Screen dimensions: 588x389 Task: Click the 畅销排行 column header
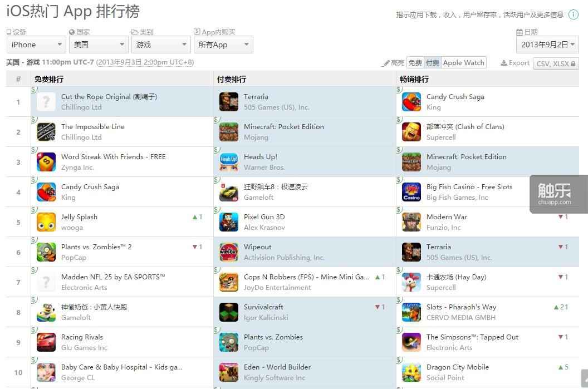(414, 80)
